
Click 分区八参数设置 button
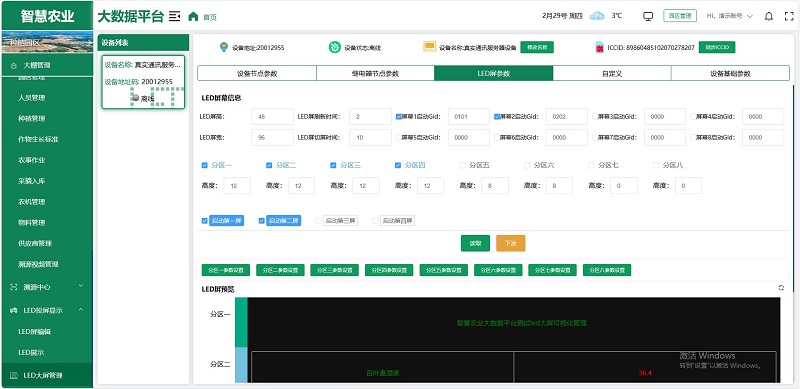607,270
